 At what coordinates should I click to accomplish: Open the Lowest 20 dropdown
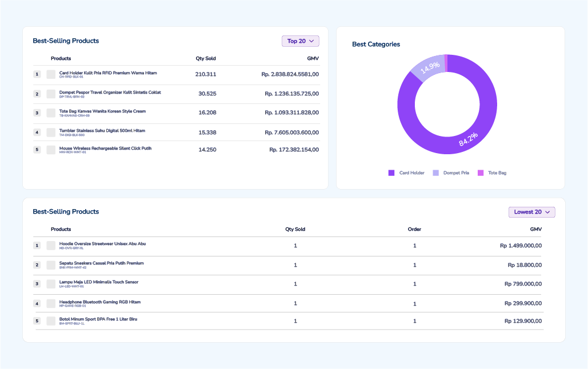click(x=532, y=212)
